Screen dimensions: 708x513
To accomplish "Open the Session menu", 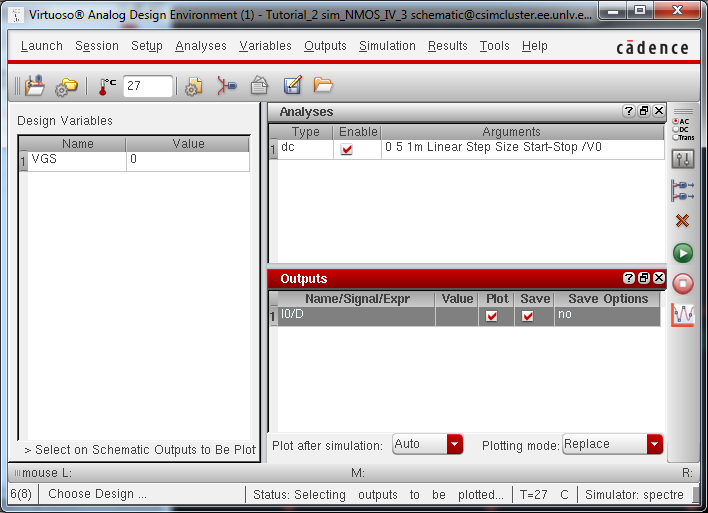I will [97, 46].
